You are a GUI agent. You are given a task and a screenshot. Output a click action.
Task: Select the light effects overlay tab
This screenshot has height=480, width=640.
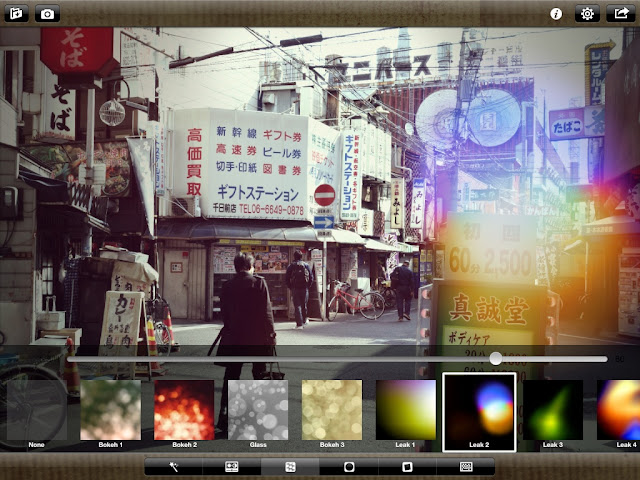(x=290, y=467)
